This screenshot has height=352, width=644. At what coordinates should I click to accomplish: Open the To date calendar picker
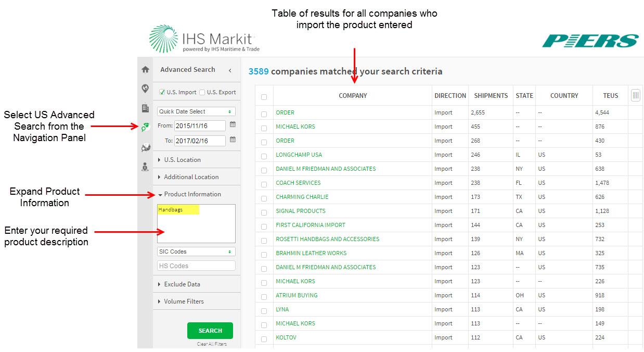pyautogui.click(x=233, y=140)
